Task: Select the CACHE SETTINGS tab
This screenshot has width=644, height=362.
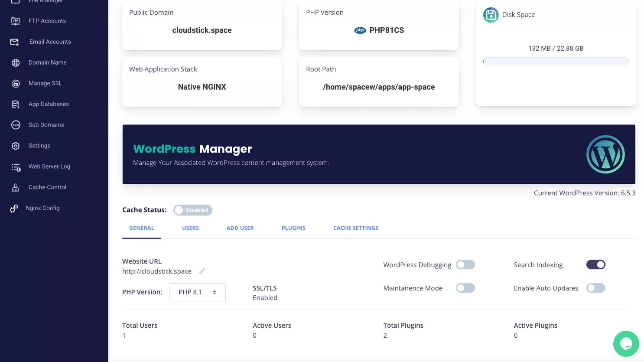Action: pos(355,228)
